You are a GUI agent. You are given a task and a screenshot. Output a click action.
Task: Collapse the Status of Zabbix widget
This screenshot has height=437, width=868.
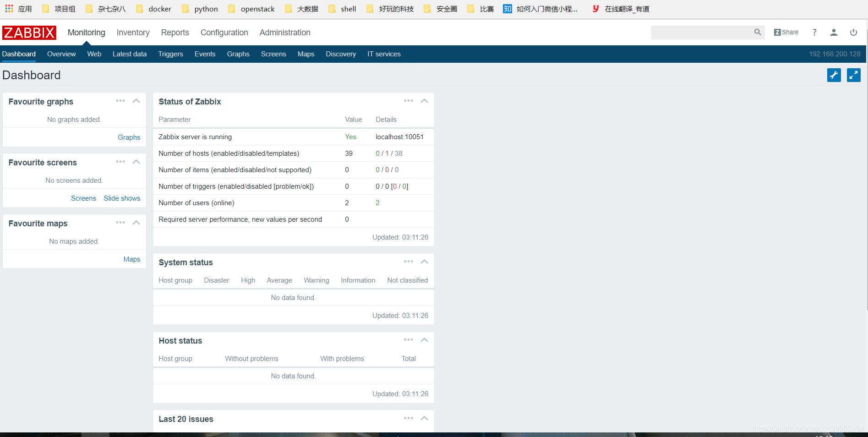point(424,101)
